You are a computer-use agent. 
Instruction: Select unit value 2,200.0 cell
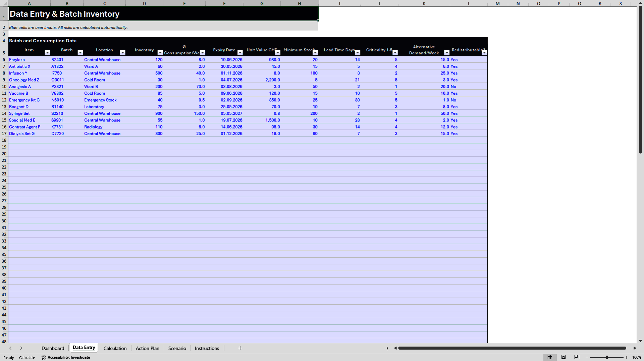[x=262, y=80]
